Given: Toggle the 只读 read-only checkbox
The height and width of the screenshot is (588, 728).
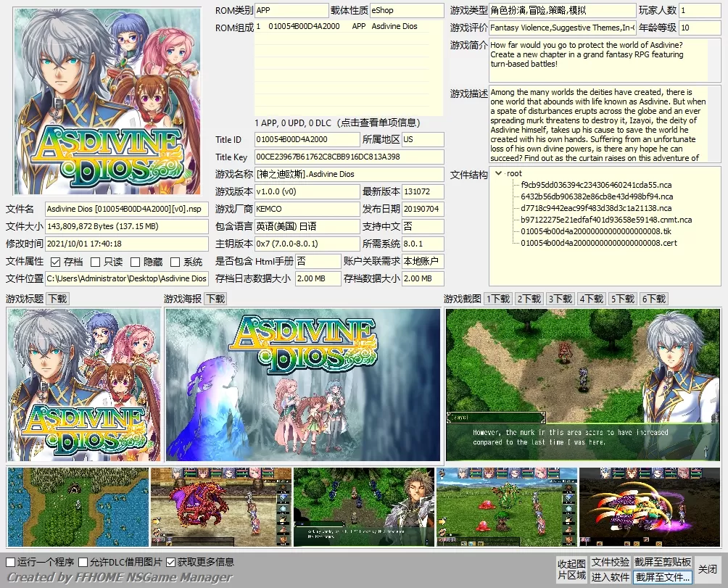Looking at the screenshot, I should click(95, 262).
